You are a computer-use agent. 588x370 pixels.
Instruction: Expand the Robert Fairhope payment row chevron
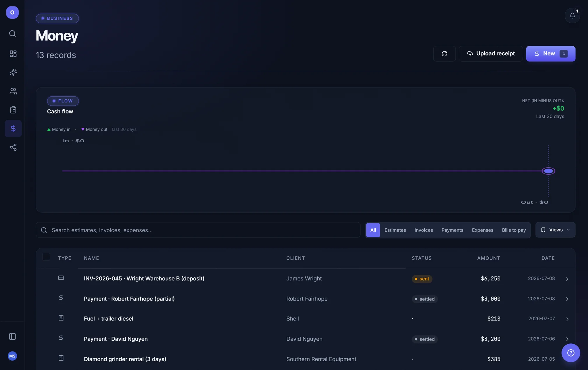pyautogui.click(x=567, y=299)
